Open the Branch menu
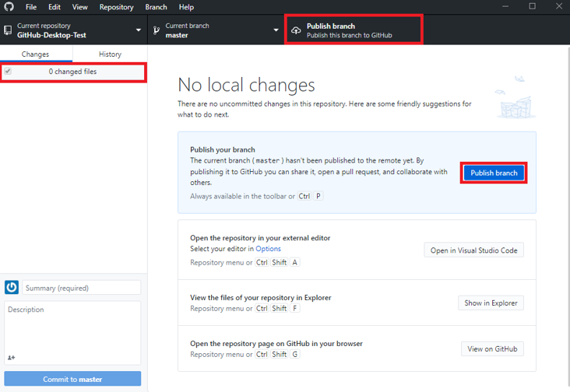The width and height of the screenshot is (570, 392). pos(156,7)
